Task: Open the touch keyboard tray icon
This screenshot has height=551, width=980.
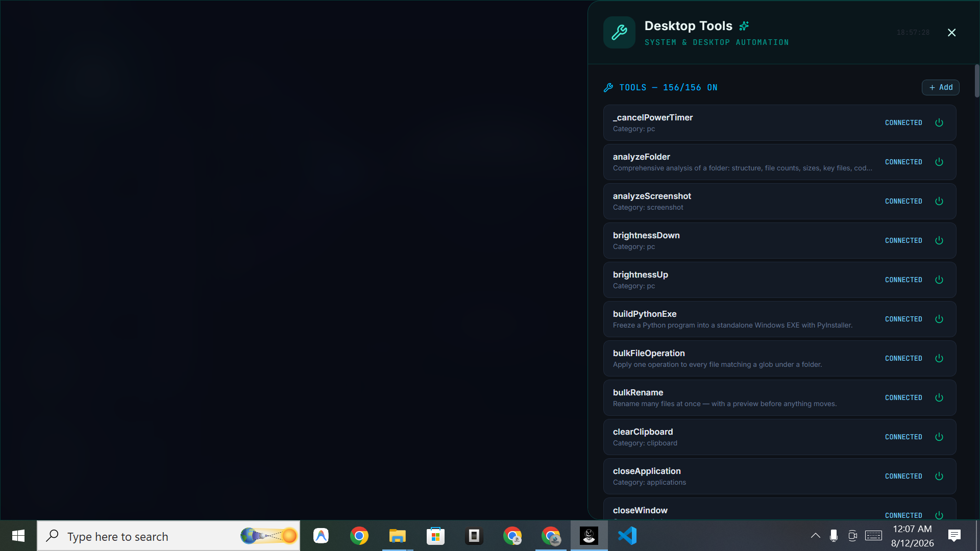Action: [873, 536]
